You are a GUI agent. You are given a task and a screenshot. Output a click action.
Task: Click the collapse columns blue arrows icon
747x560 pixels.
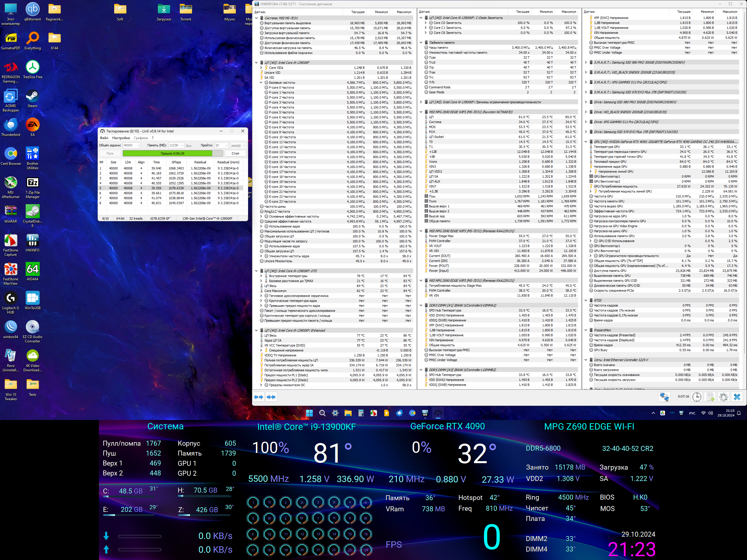(271, 397)
